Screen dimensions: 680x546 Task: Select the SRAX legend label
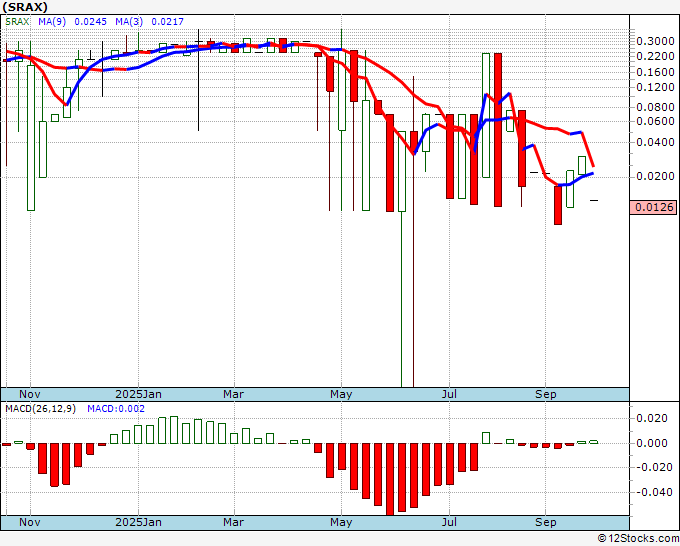point(17,21)
